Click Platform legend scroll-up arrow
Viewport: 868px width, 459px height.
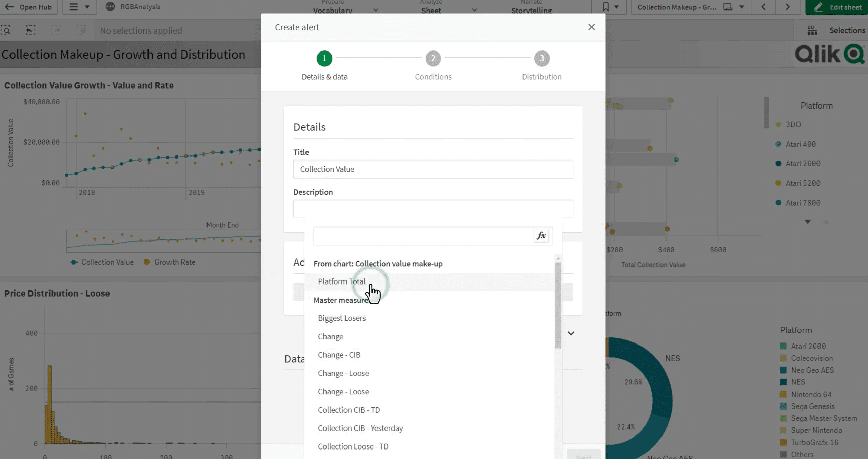826,222
